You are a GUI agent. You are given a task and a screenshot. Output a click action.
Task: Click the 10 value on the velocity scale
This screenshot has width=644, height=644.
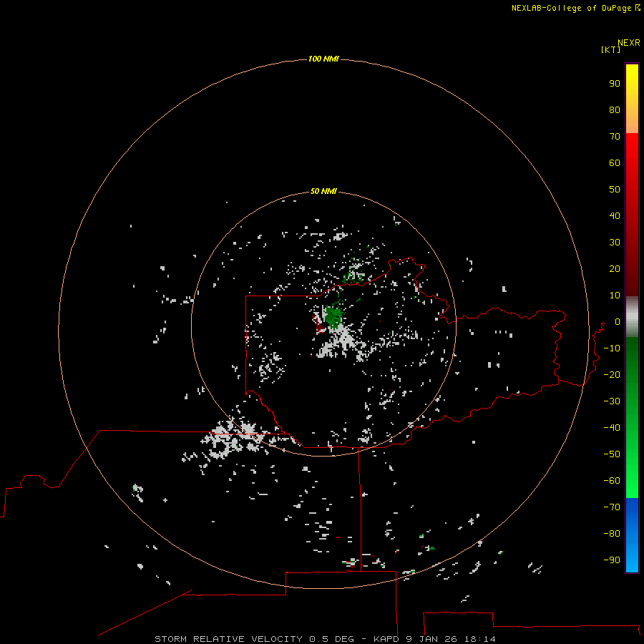615,296
